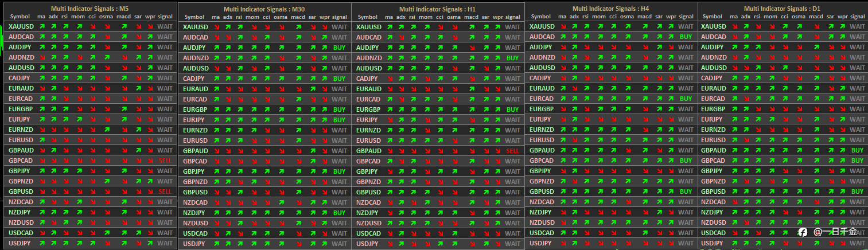Screen dimensions: 868x250
Task: Click the AUDNZD BUY signal in the H1 panel
Action: 512,58
